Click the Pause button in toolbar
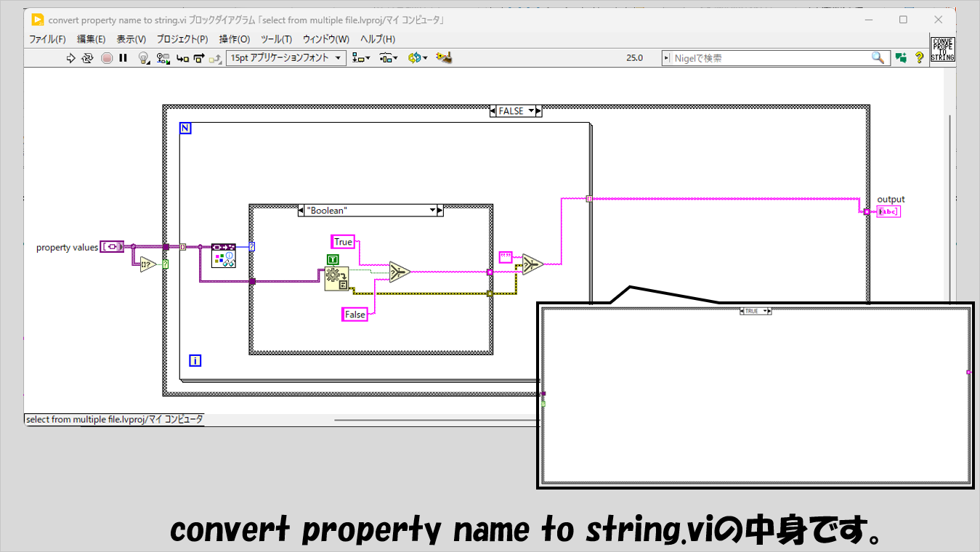This screenshot has height=552, width=980. coord(123,58)
